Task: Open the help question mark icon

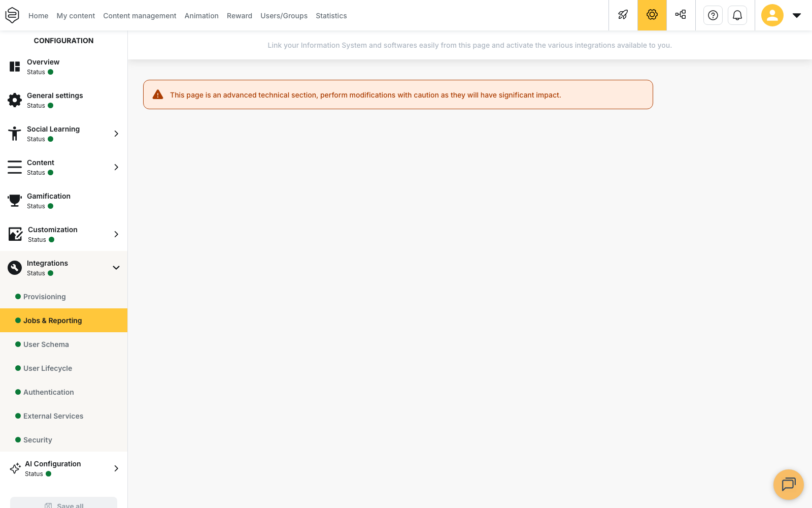Action: pyautogui.click(x=713, y=15)
